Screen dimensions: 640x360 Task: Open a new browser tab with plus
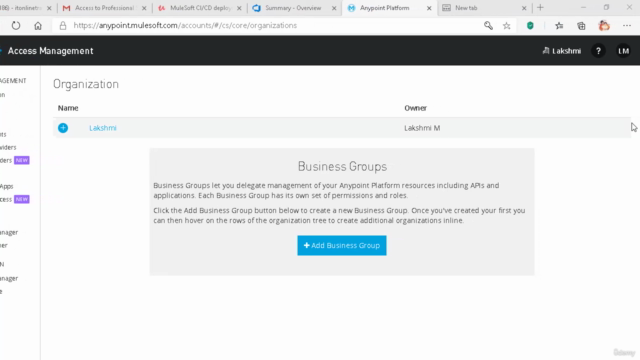540,8
